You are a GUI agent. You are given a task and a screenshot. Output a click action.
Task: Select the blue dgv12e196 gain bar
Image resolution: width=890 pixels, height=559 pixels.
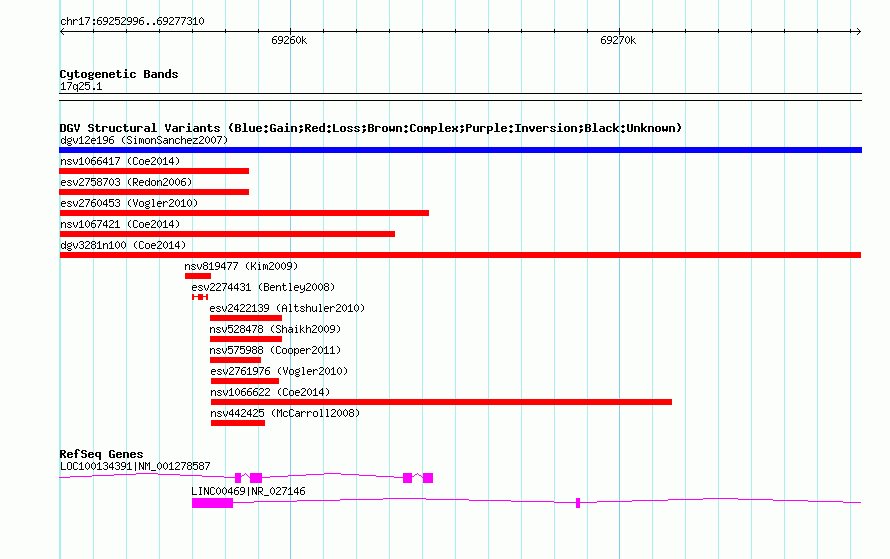tap(460, 150)
